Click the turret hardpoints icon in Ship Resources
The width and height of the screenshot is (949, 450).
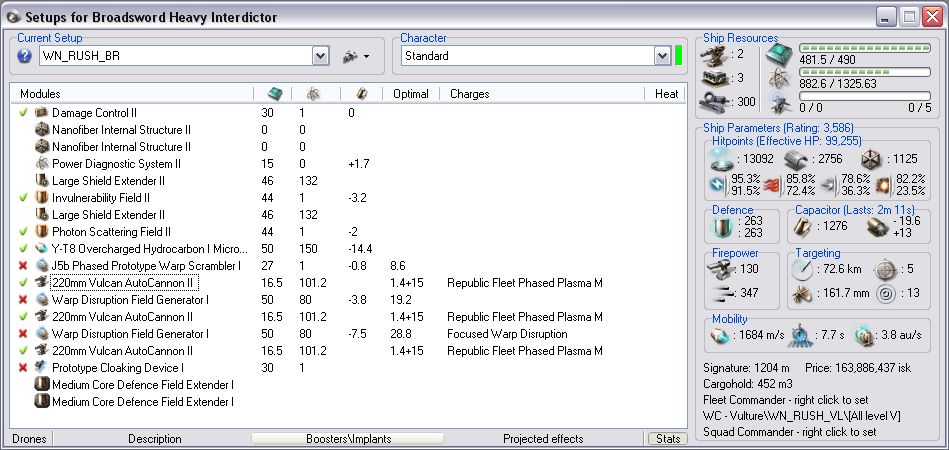click(714, 54)
